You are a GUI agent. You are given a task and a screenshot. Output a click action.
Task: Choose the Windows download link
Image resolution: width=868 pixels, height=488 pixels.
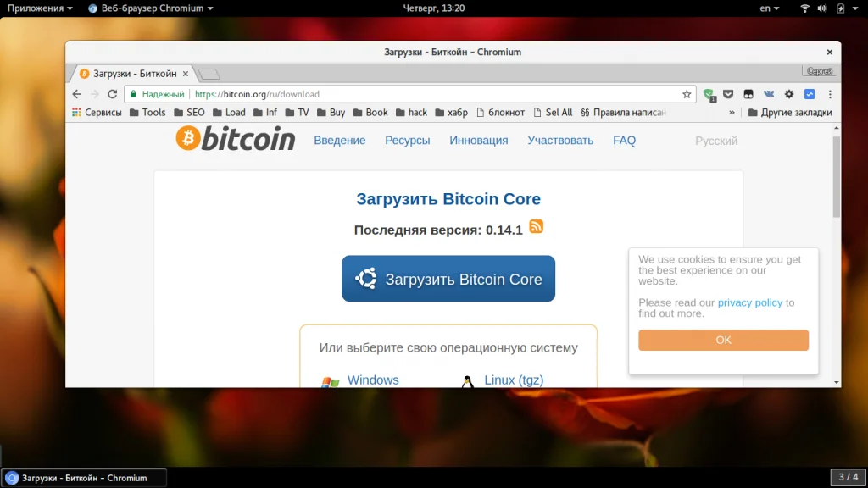pos(373,380)
